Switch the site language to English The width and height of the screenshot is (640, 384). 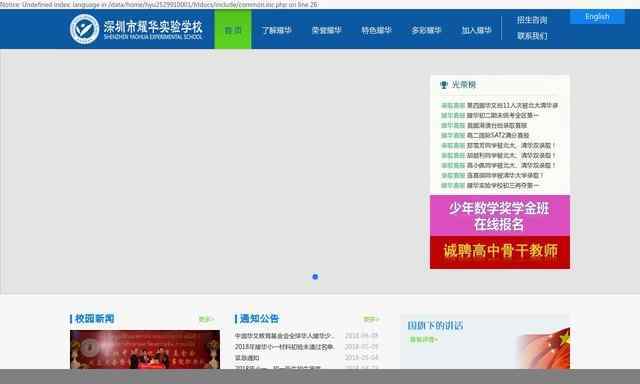(x=597, y=17)
